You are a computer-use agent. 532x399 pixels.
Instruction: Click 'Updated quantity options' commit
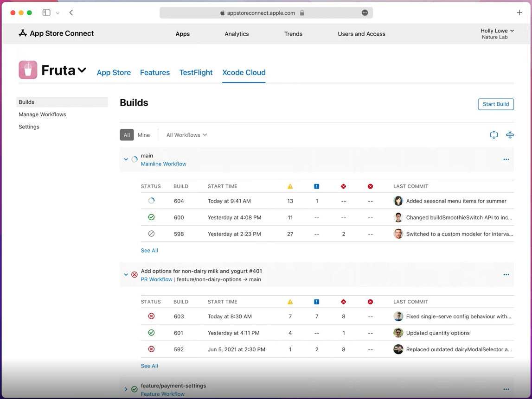pos(438,333)
